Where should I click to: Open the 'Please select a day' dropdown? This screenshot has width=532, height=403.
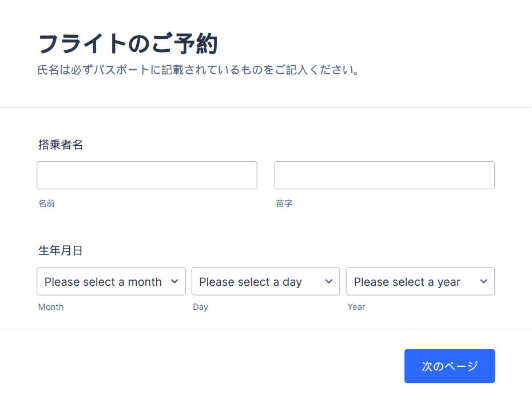click(x=265, y=281)
